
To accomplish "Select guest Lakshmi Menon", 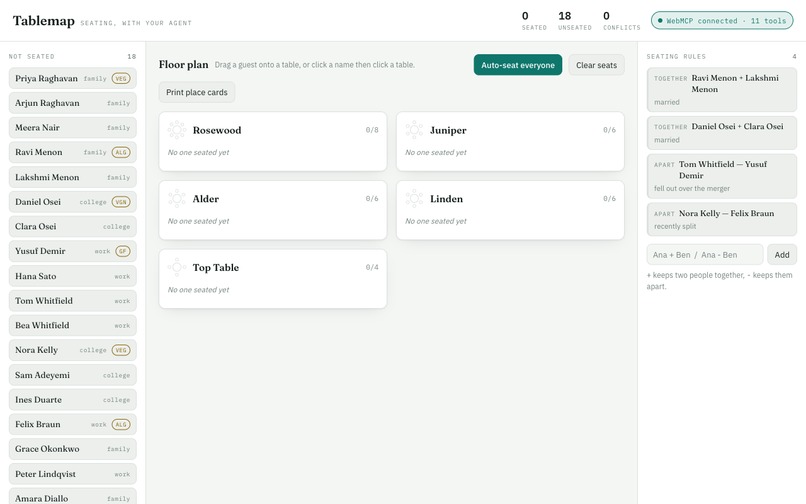I will coord(72,177).
